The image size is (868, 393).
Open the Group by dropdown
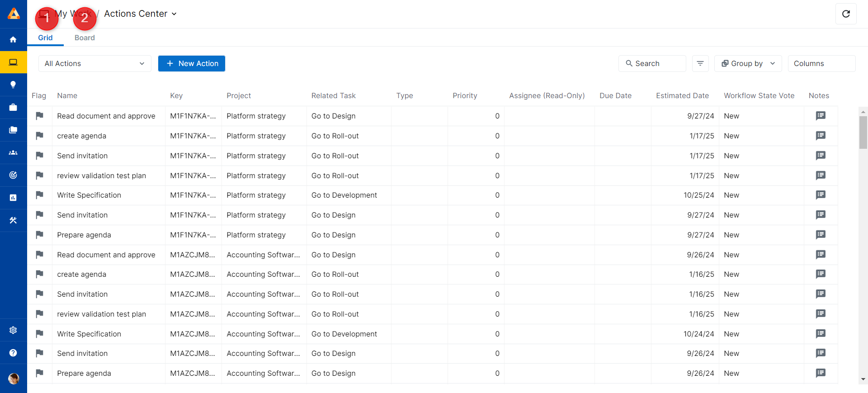[748, 63]
